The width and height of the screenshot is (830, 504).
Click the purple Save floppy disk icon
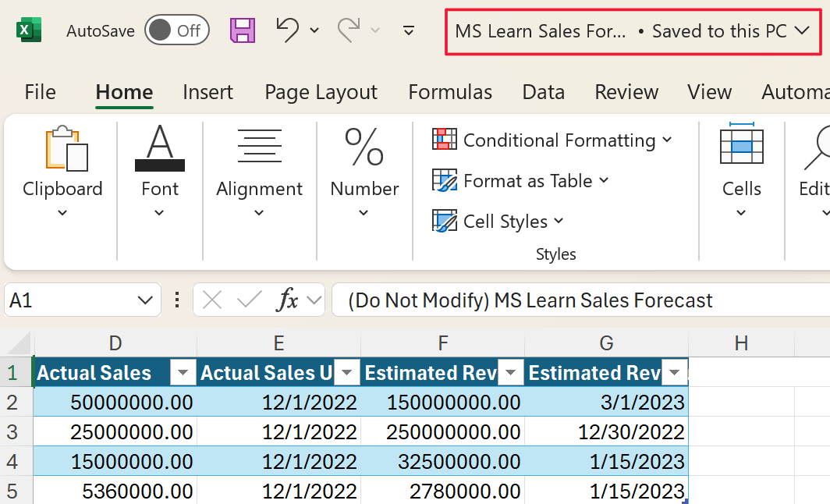pos(243,30)
